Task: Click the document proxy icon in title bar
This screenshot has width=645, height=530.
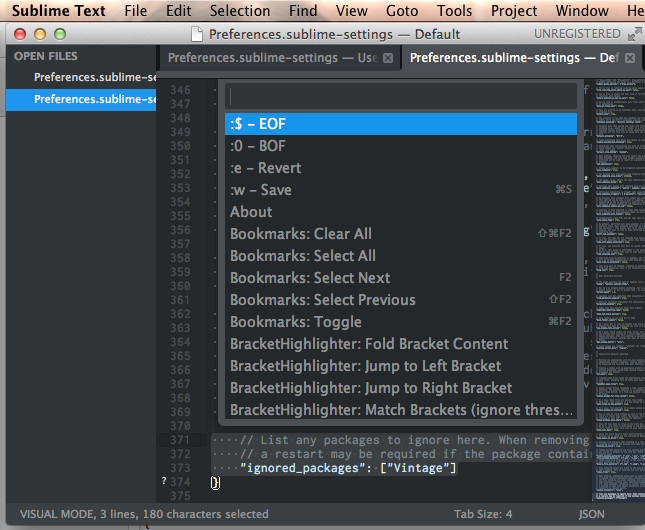Action: (x=197, y=34)
